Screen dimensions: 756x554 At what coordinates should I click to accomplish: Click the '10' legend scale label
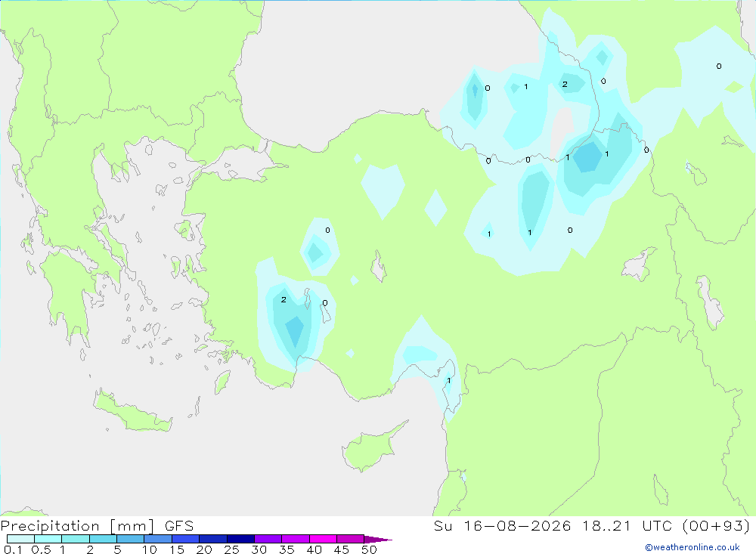(x=150, y=549)
